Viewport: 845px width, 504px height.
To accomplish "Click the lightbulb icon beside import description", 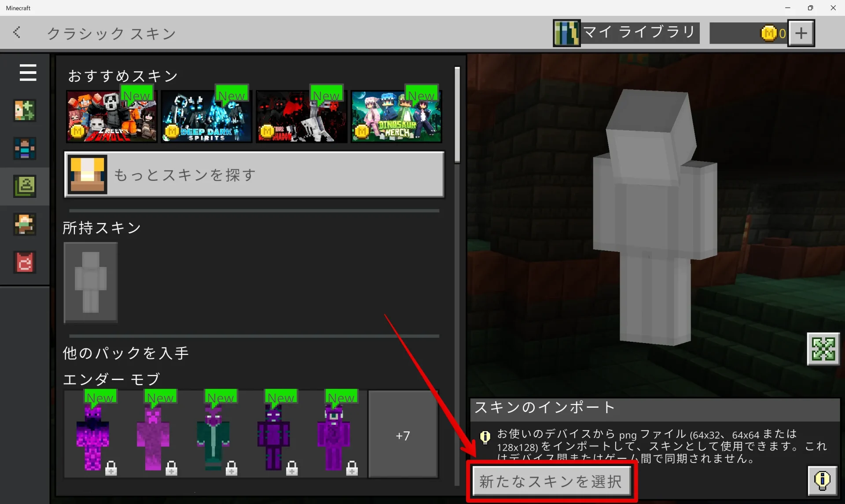I will click(485, 437).
